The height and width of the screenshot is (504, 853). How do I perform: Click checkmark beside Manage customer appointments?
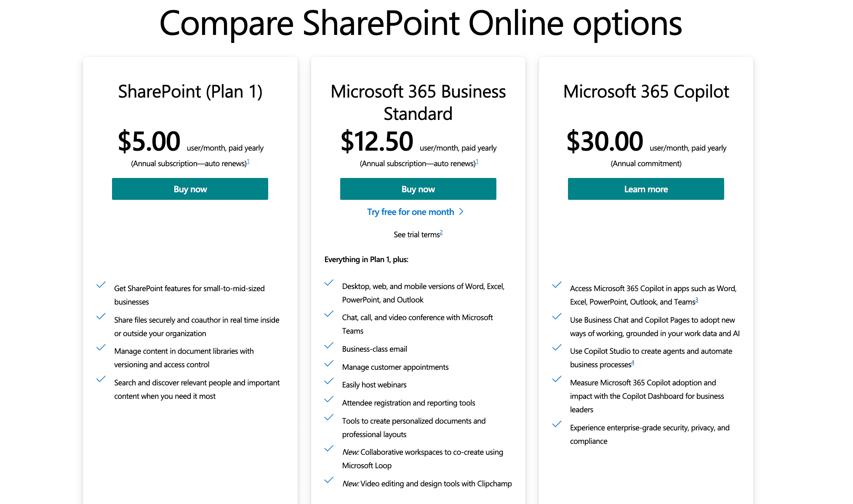(x=329, y=363)
